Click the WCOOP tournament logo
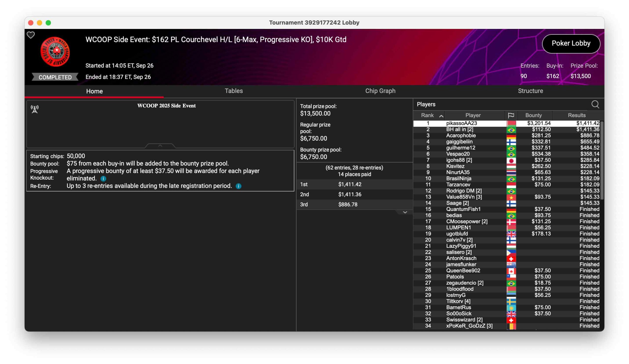 [55, 52]
